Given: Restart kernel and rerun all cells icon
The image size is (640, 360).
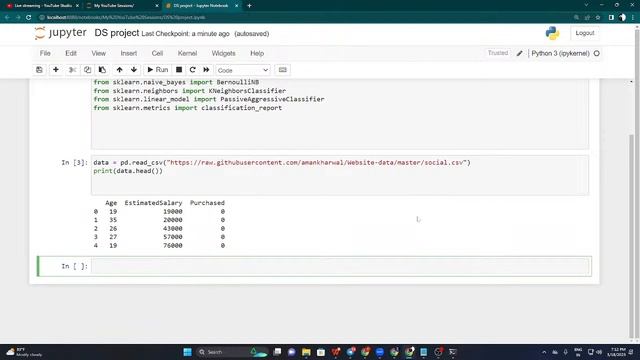Looking at the screenshot, I should click(x=207, y=70).
